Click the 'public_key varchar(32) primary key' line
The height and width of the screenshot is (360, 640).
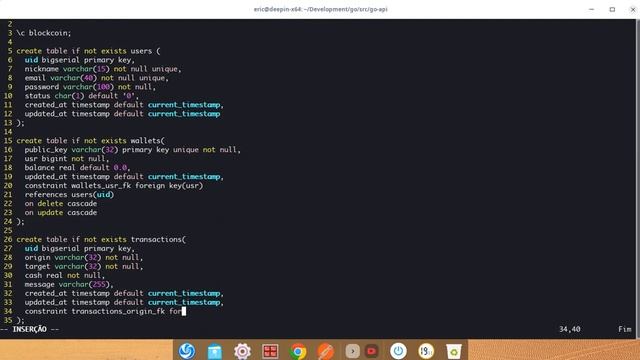pos(133,150)
